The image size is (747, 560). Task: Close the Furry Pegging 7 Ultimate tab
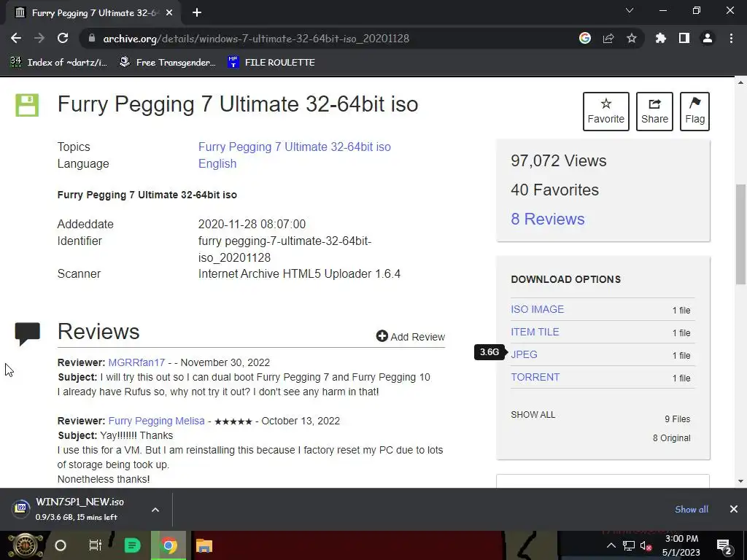[169, 13]
